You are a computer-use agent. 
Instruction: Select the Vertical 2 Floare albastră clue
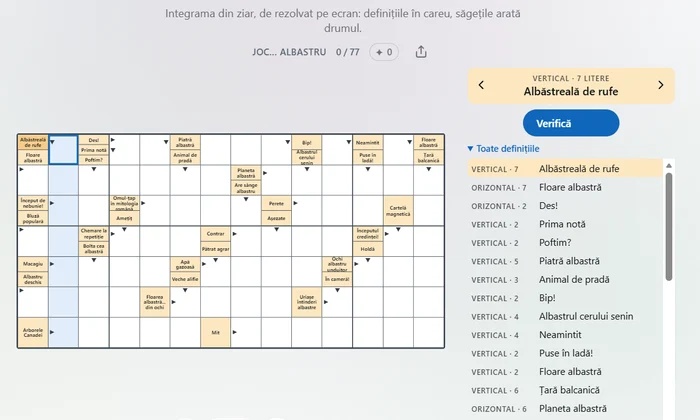[x=565, y=372]
